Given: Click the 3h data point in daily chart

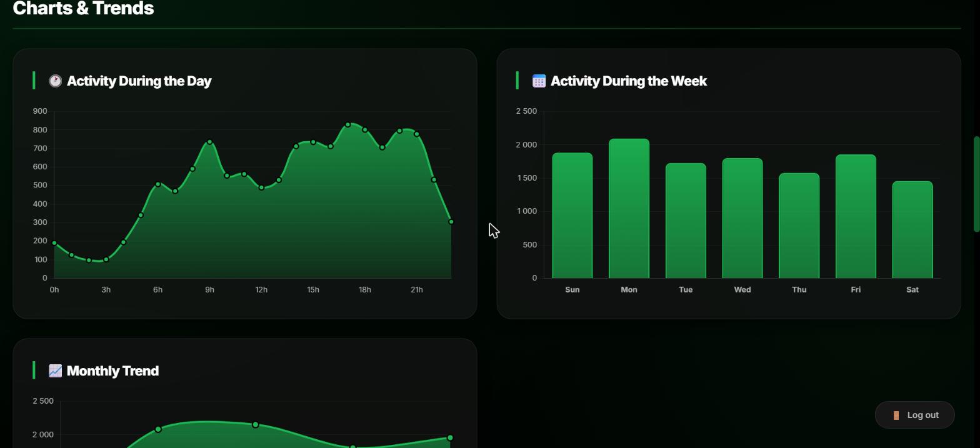Looking at the screenshot, I should 106,259.
